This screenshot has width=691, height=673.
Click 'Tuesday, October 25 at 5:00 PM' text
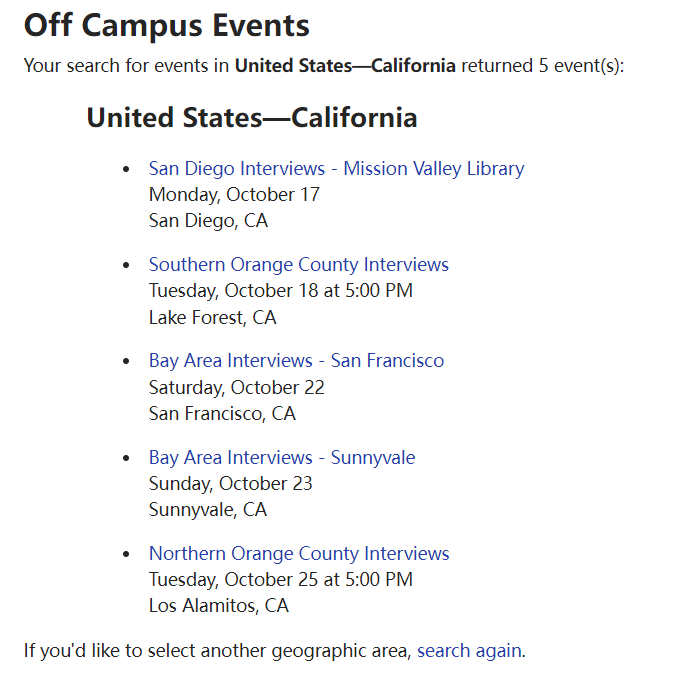point(280,579)
